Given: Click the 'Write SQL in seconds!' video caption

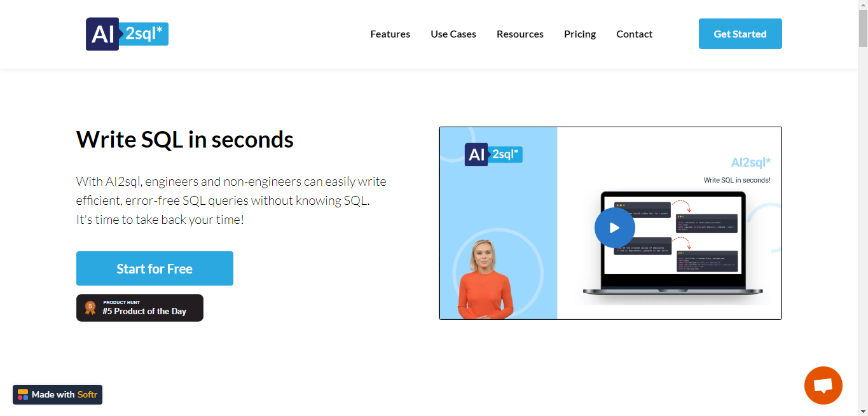Looking at the screenshot, I should pos(737,180).
